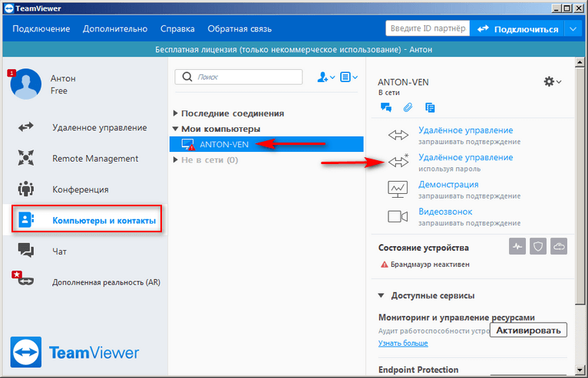
Task: Click the video camera icon
Action: click(398, 216)
